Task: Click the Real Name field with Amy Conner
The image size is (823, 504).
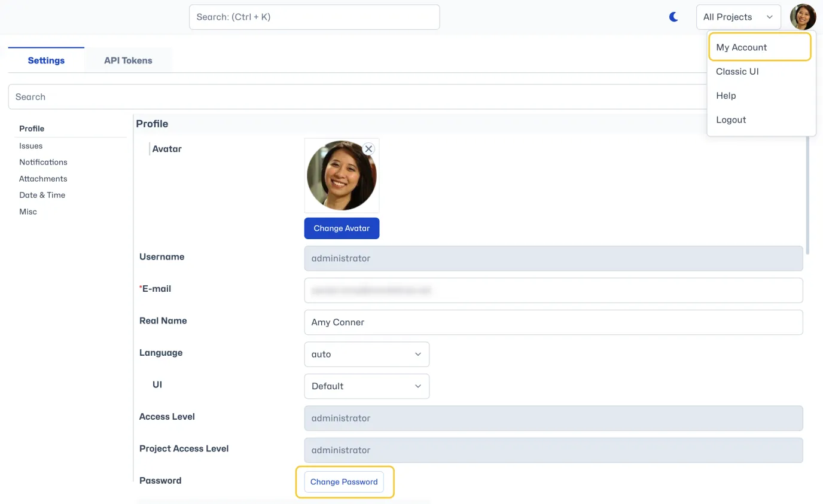Action: [553, 322]
